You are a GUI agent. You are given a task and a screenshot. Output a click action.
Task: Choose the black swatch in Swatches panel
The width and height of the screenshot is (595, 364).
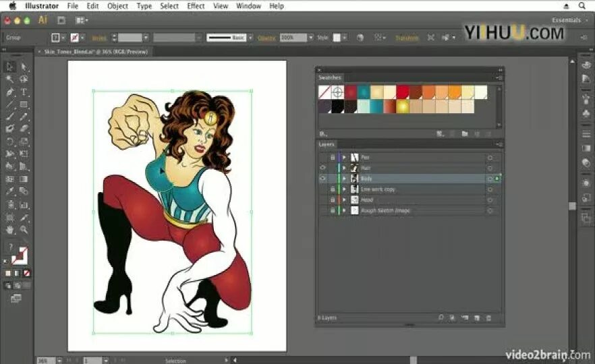pyautogui.click(x=338, y=107)
